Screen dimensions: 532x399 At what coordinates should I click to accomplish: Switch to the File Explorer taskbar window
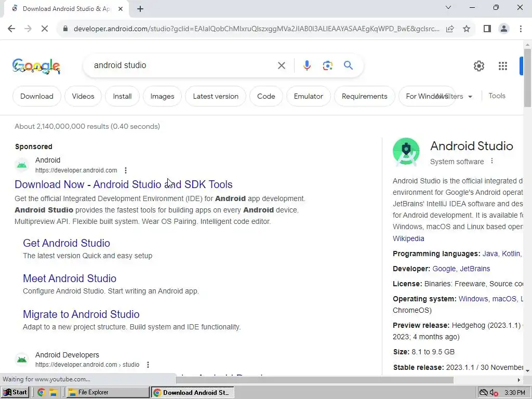click(108, 392)
